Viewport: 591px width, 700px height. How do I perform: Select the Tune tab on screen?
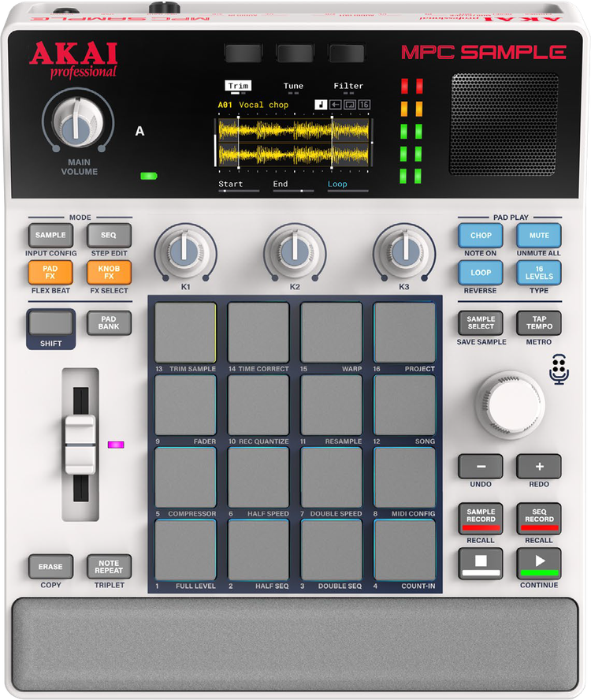click(293, 86)
